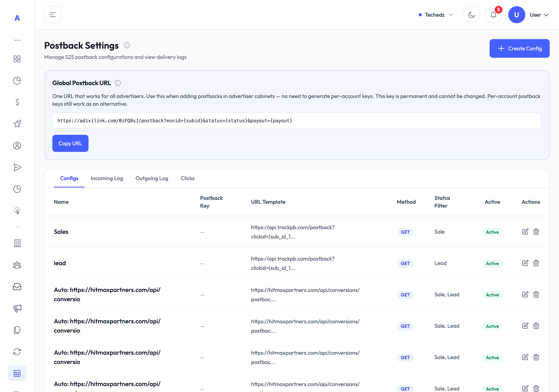Switch to the Configs tab
Image resolution: width=559 pixels, height=392 pixels.
pyautogui.click(x=69, y=178)
